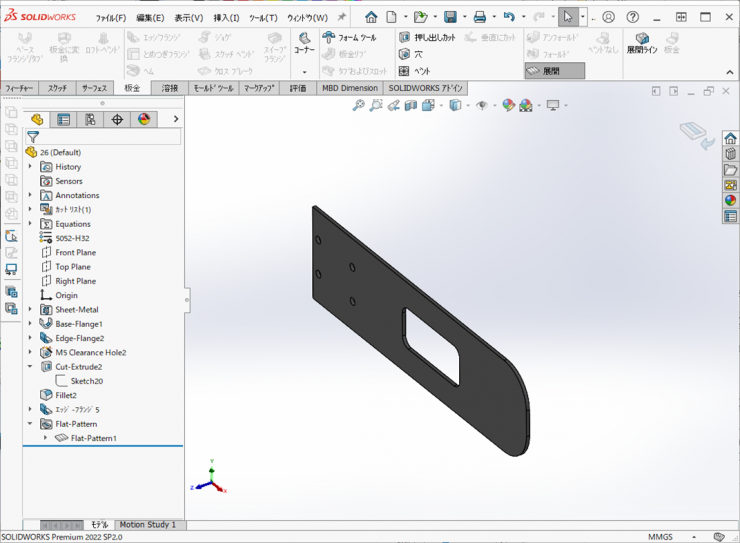The width and height of the screenshot is (740, 543).
Task: Open the 挿入(I) menu
Action: coord(226,18)
